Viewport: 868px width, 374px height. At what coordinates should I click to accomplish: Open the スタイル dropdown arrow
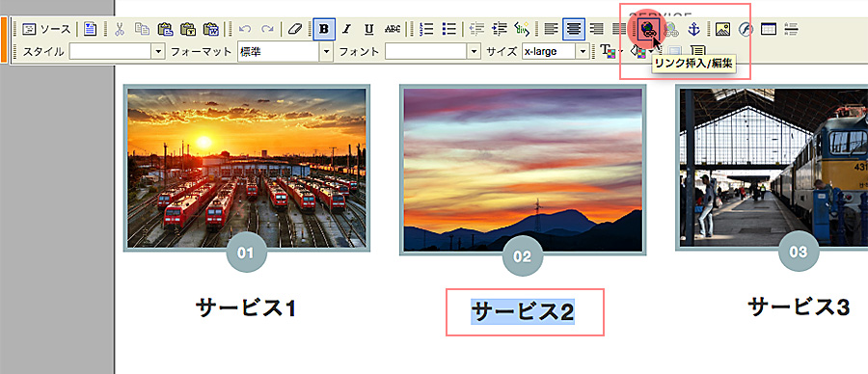coord(158,52)
